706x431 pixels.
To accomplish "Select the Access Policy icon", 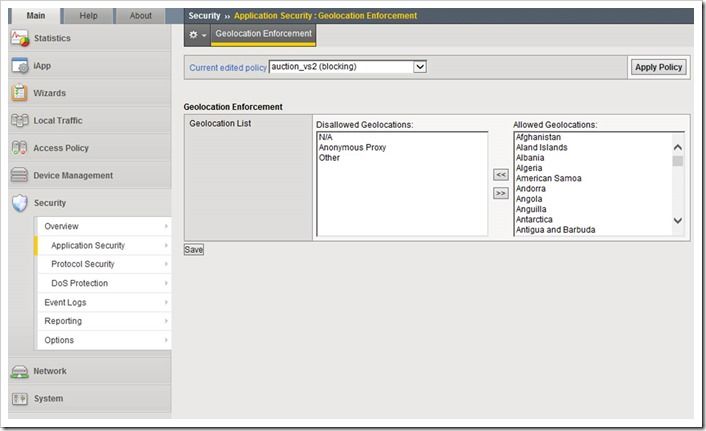I will click(20, 148).
